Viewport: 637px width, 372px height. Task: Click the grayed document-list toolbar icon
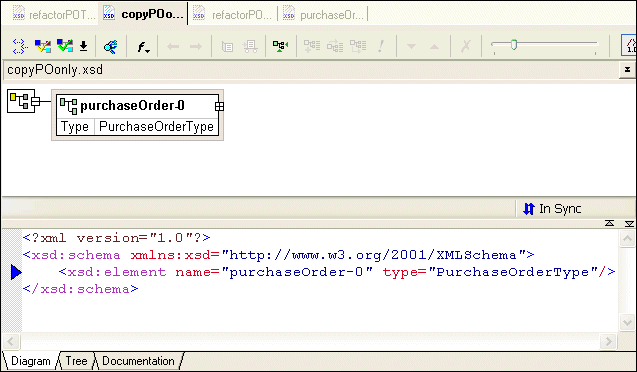(227, 47)
